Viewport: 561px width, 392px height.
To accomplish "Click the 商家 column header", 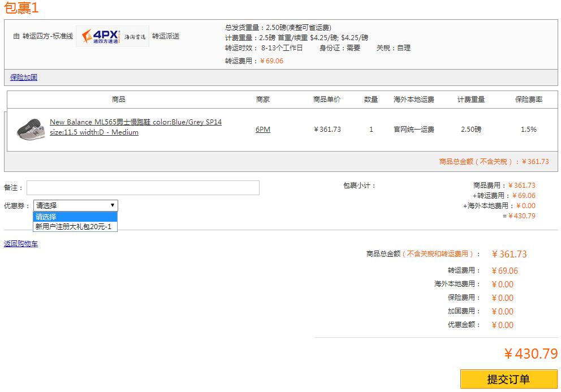I will 262,100.
